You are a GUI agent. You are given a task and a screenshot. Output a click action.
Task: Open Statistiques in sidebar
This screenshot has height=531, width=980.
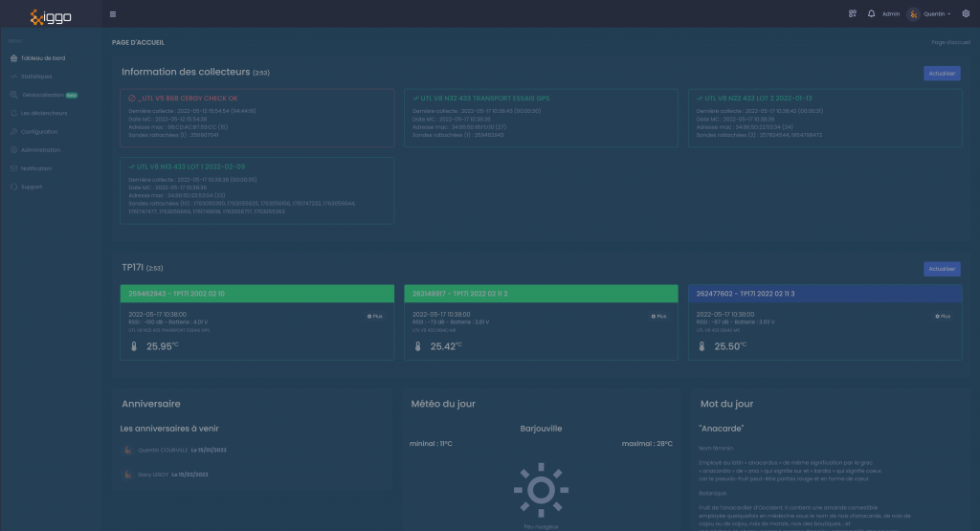point(36,77)
